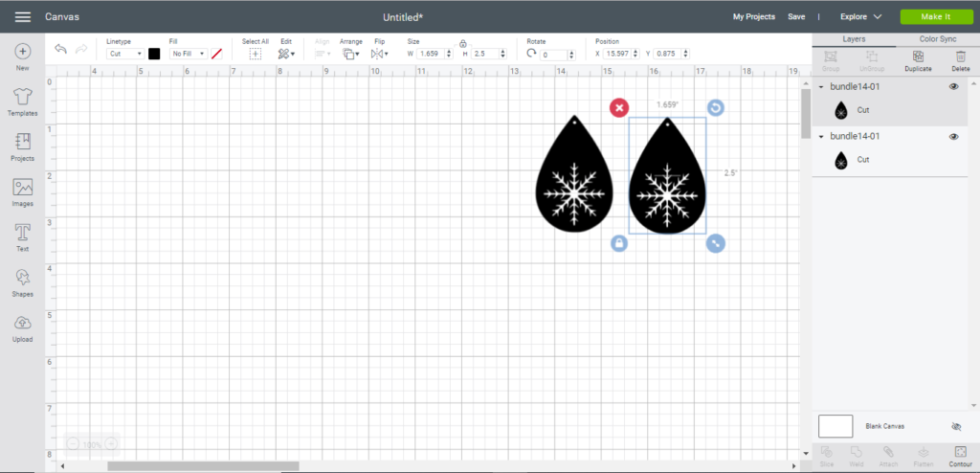This screenshot has height=473, width=980.
Task: Open the Shapes panel
Action: [x=23, y=282]
